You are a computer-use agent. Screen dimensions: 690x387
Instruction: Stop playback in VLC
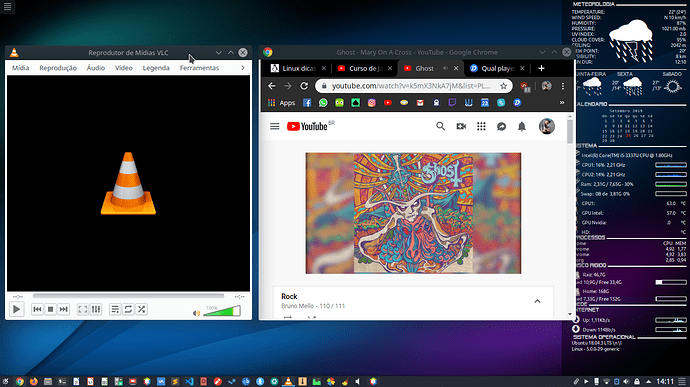coord(51,310)
